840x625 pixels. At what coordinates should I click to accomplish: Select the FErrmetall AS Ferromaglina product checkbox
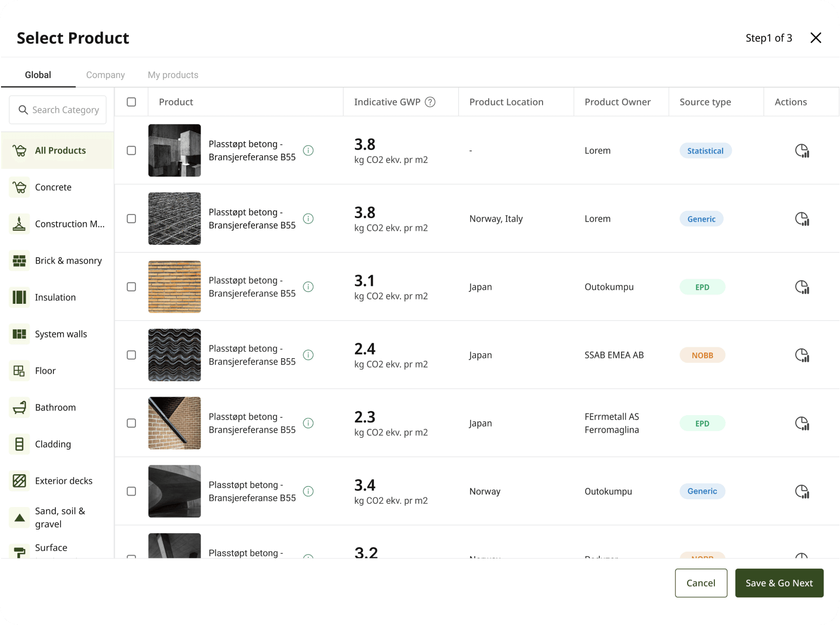pos(131,423)
